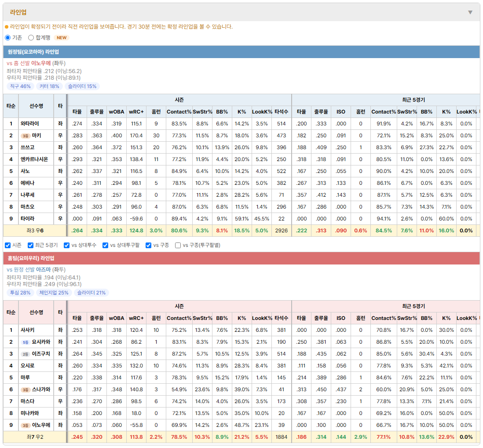The height and width of the screenshot is (448, 483).
Task: Click the 슬라이더 21% pitch tag
Action: tap(91, 293)
